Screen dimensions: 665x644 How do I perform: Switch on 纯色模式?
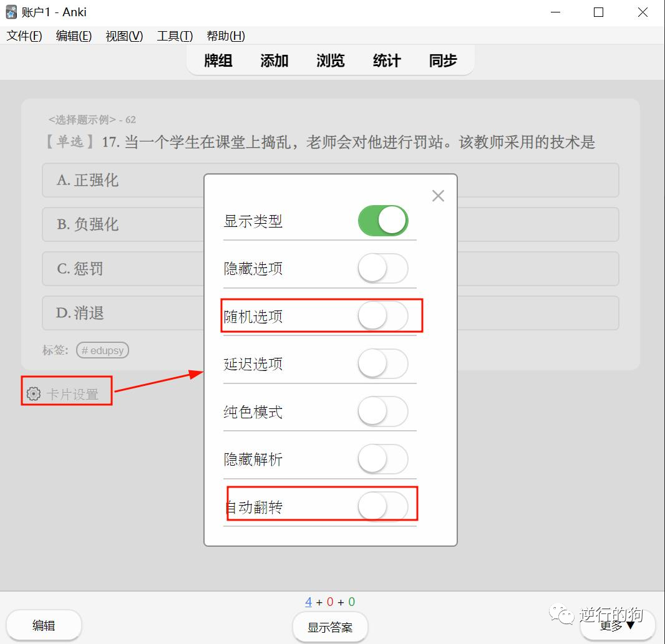pyautogui.click(x=382, y=411)
